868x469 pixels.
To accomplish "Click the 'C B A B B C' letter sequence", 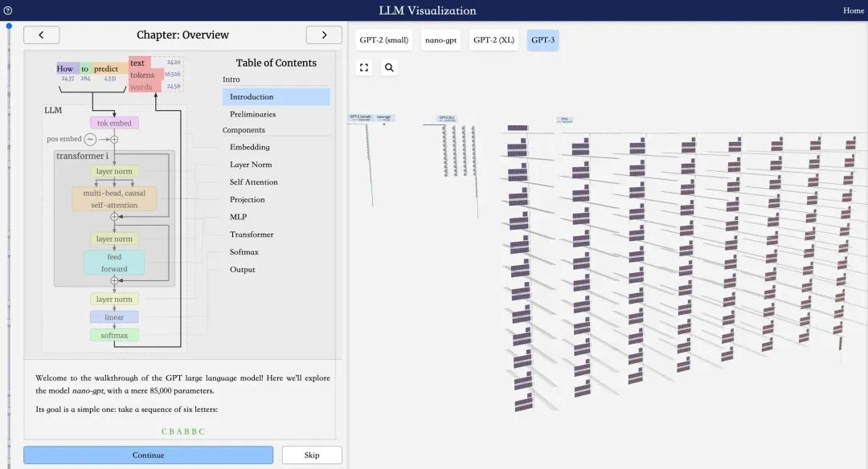I will point(182,431).
